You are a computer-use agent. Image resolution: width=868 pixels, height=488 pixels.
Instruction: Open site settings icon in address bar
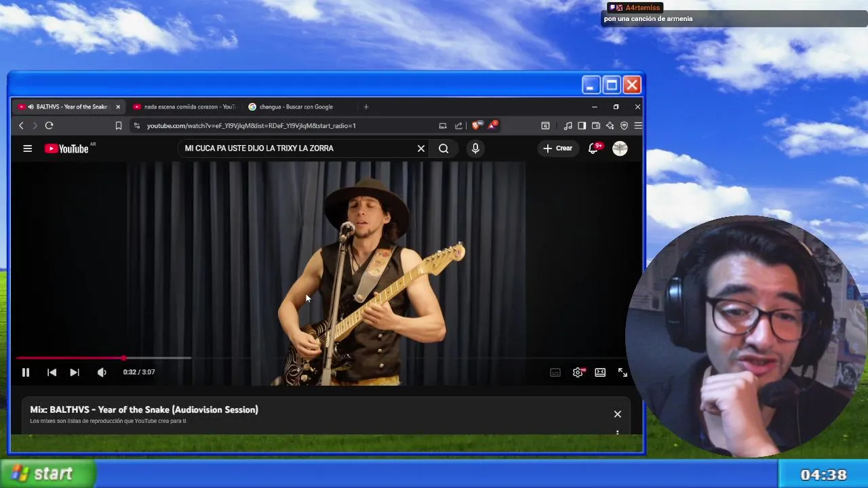(x=137, y=125)
